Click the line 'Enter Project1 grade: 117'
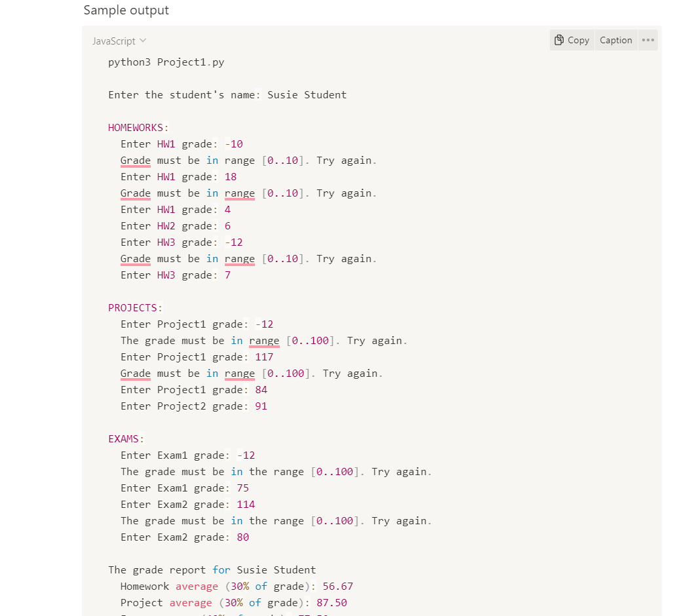Image resolution: width=675 pixels, height=616 pixels. (197, 357)
